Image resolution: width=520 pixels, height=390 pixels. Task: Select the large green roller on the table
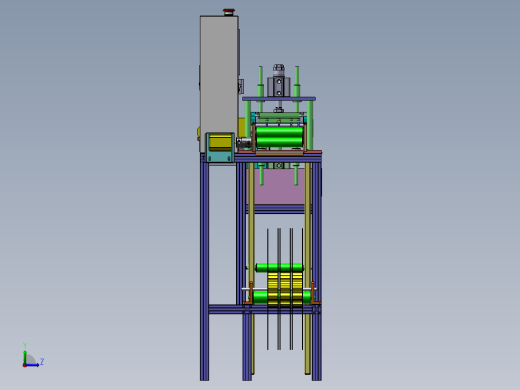(x=280, y=136)
